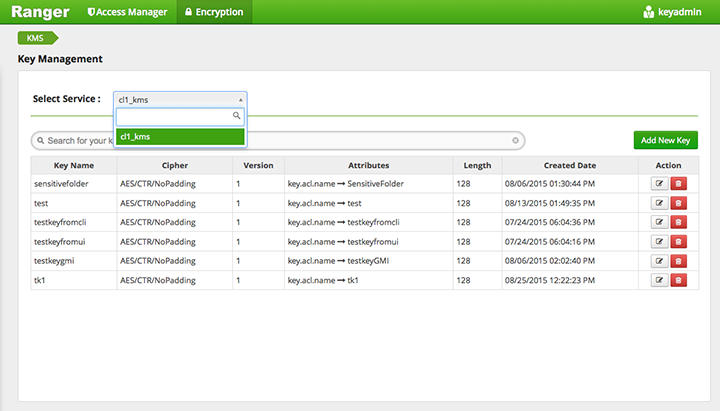
Task: Open the Encryption menu
Action: [x=214, y=12]
